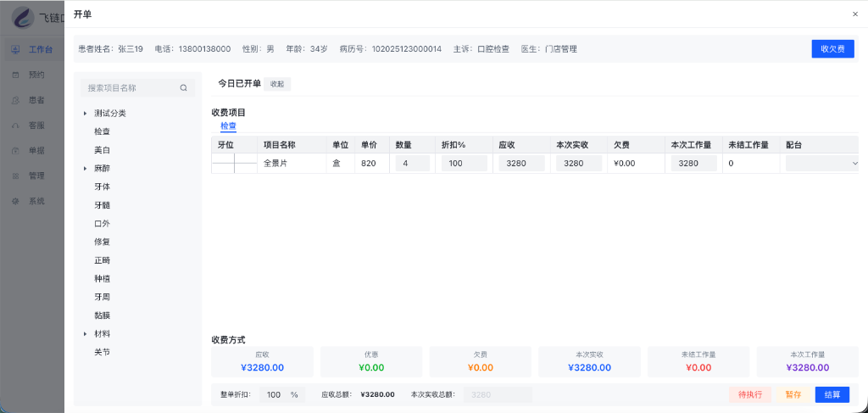Click the 收起 button beside 今日已开单

(x=277, y=84)
